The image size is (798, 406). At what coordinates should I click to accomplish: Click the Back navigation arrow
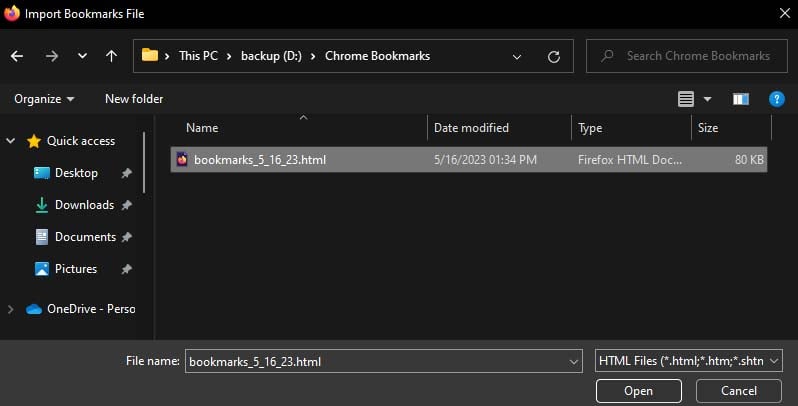click(17, 56)
